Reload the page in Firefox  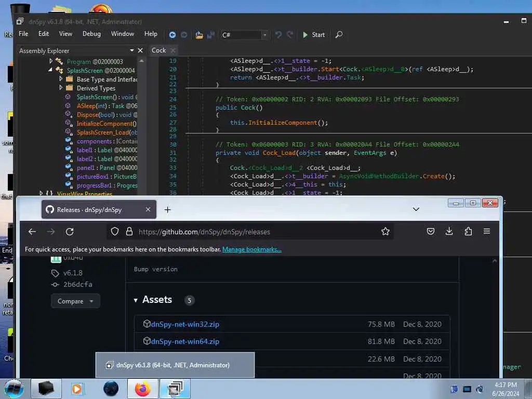click(x=70, y=231)
